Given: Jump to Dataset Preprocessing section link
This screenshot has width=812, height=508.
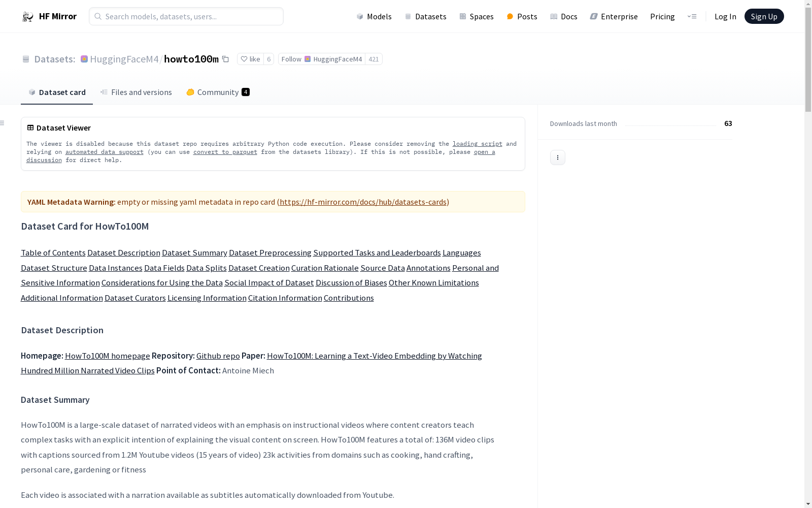Looking at the screenshot, I should (x=270, y=253).
